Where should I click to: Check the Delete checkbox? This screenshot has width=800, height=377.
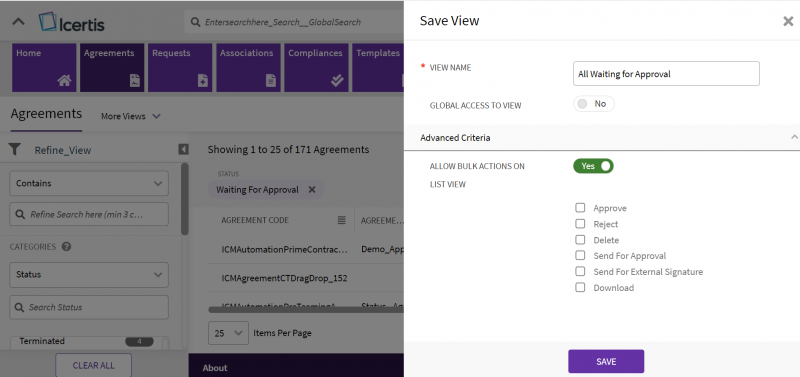(580, 240)
